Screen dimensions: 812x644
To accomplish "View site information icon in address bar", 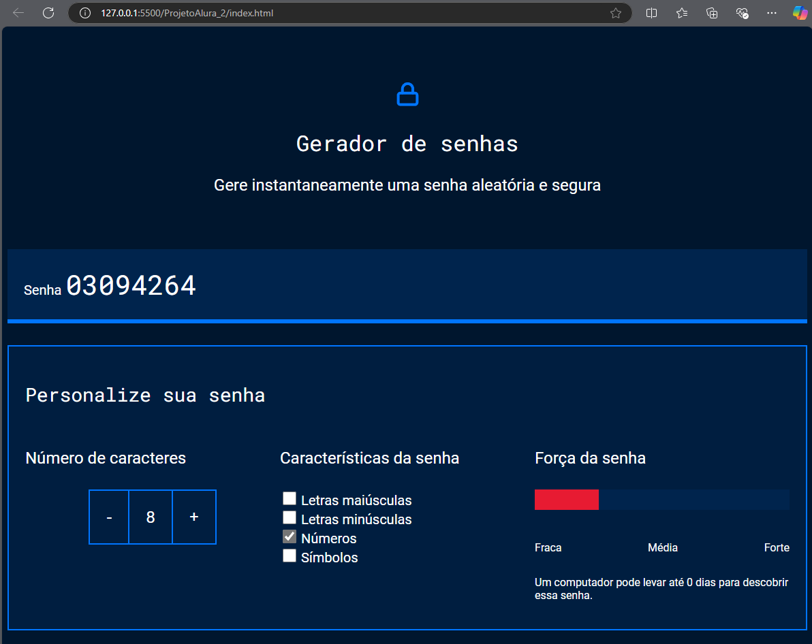I will tap(85, 13).
